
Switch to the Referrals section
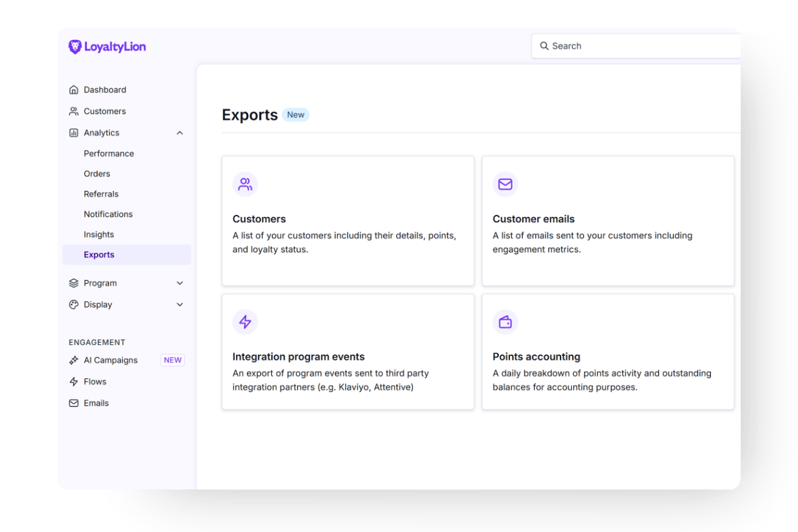click(x=101, y=194)
